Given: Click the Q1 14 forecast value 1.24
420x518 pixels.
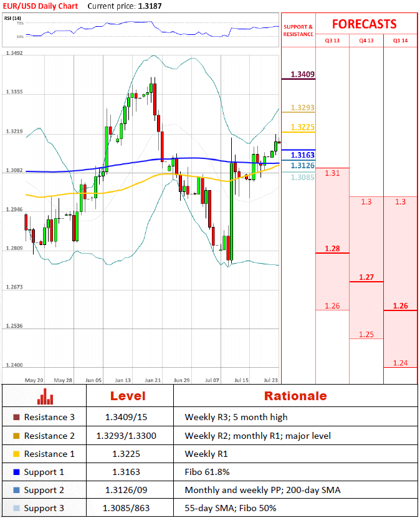Looking at the screenshot, I should 400,363.
